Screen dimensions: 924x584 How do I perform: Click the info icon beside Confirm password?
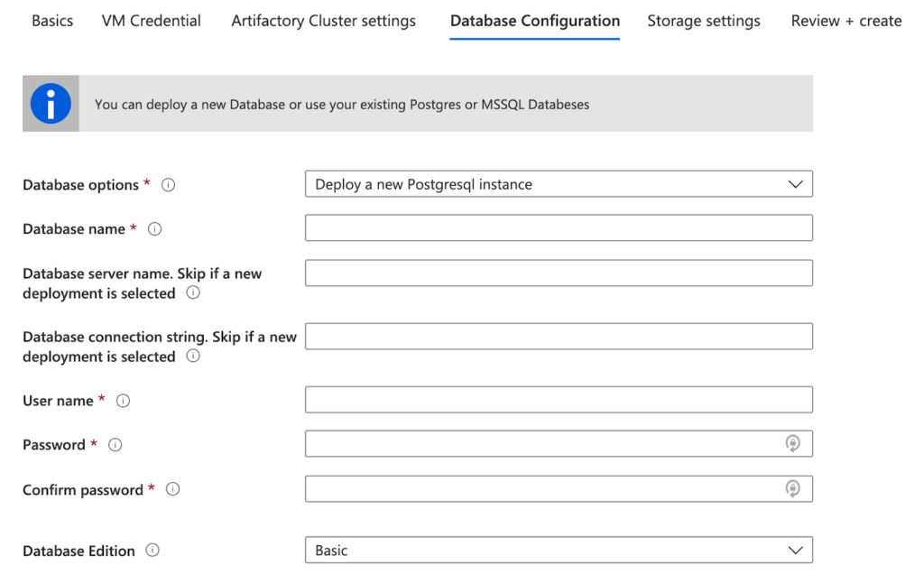point(173,489)
